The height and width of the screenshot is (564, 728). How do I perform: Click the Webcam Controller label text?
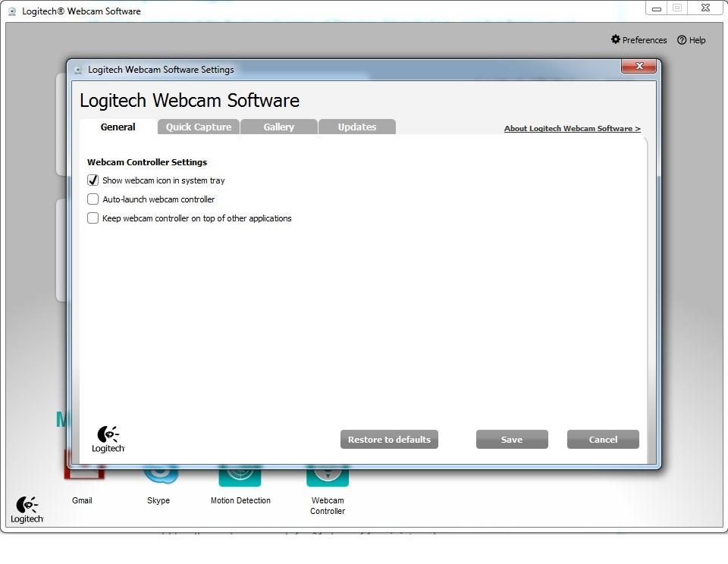point(328,506)
